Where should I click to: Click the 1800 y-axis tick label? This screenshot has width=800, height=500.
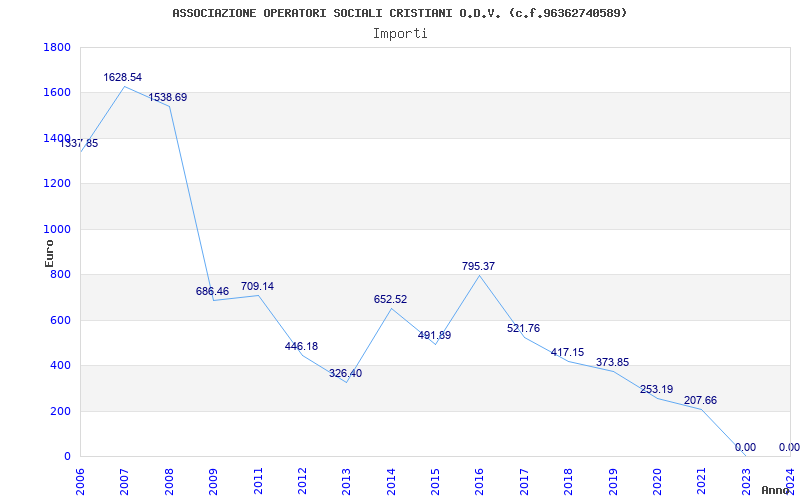click(x=57, y=47)
